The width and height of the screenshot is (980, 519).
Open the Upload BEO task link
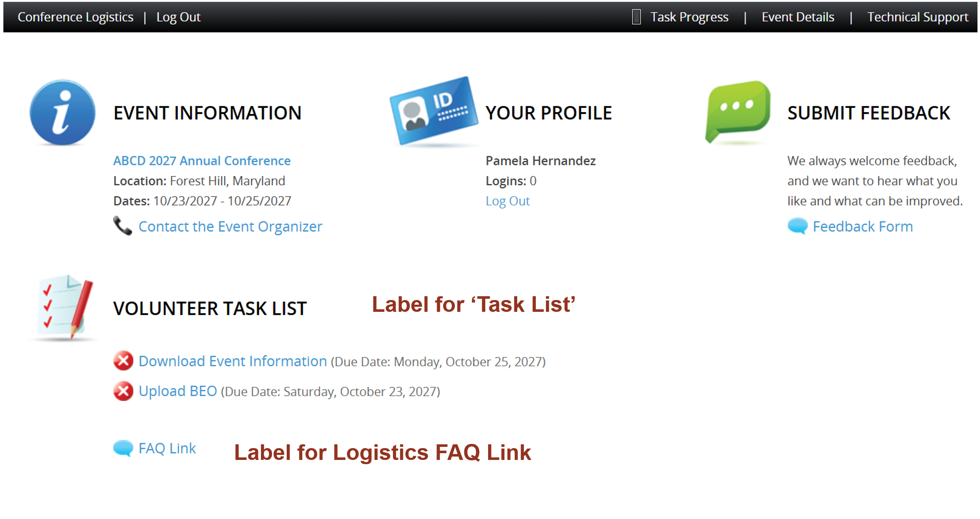[178, 391]
